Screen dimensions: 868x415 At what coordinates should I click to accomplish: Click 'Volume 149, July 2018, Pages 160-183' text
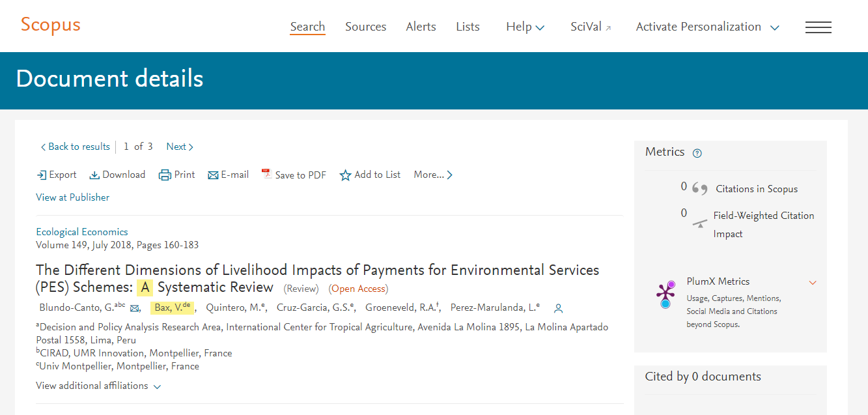(117, 245)
